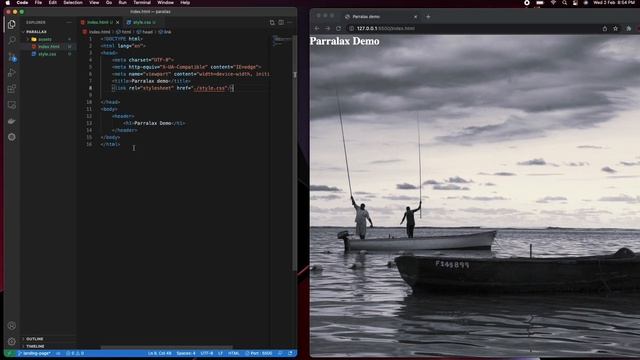This screenshot has height=360, width=640.
Task: Open the Apple menu
Action: (7, 3)
